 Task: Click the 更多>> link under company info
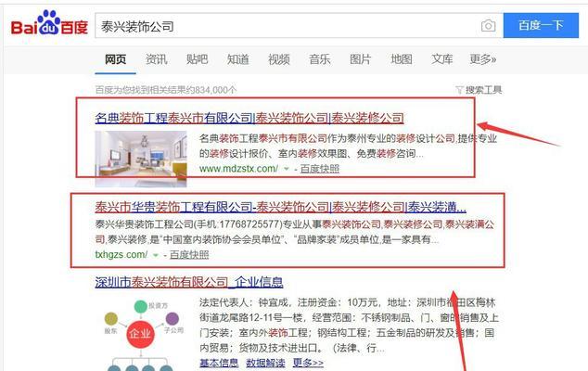308,363
